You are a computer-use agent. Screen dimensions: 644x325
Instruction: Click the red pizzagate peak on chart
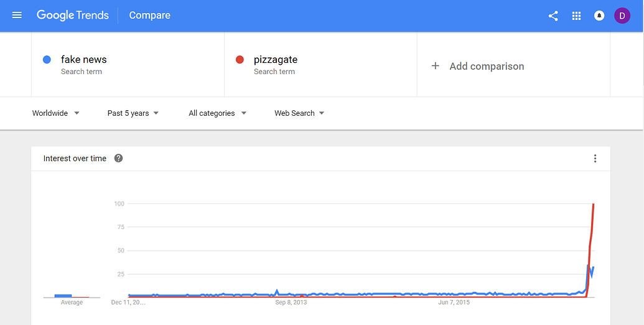click(594, 205)
